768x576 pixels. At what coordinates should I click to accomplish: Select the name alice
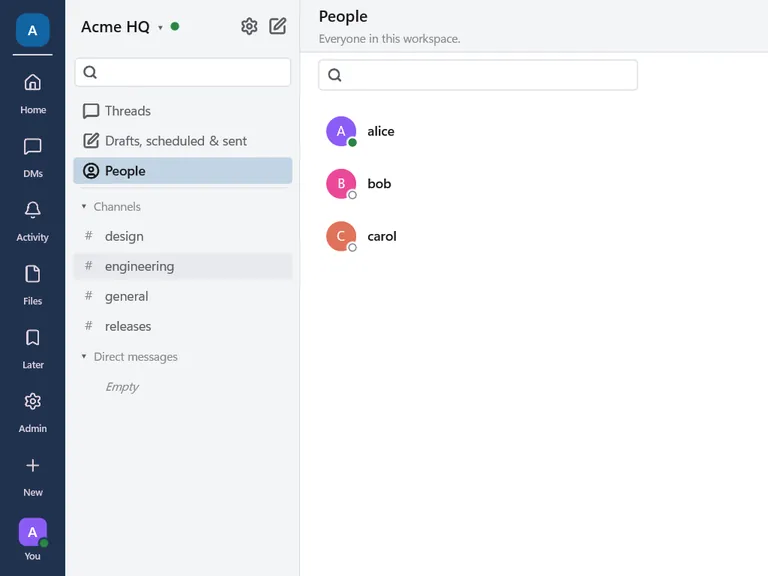381,131
